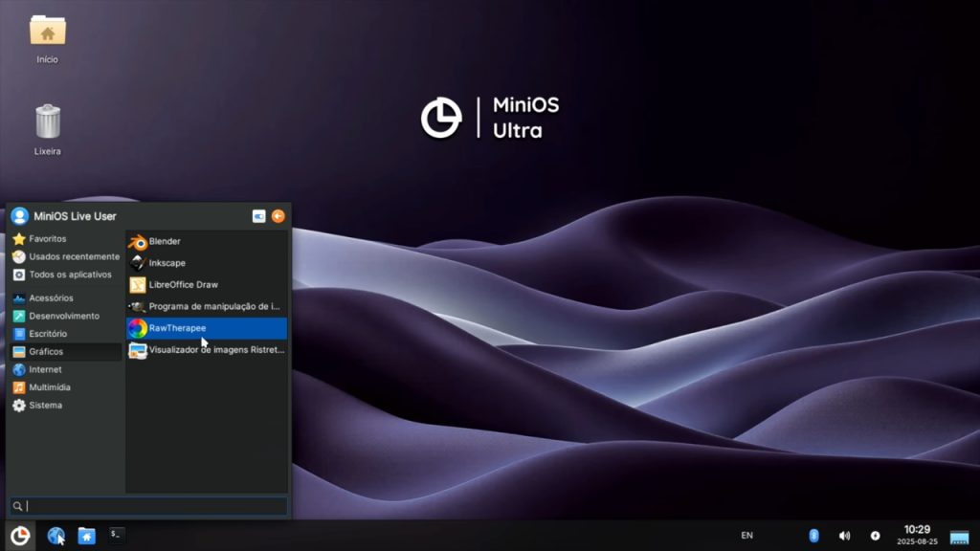The width and height of the screenshot is (980, 551).
Task: Open the volume control in tray
Action: [844, 536]
